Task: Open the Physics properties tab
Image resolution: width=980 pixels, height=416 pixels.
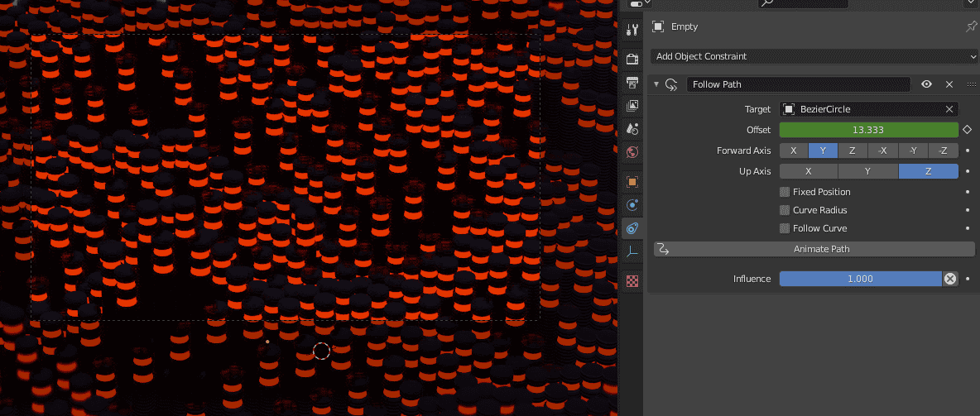Action: [x=632, y=205]
